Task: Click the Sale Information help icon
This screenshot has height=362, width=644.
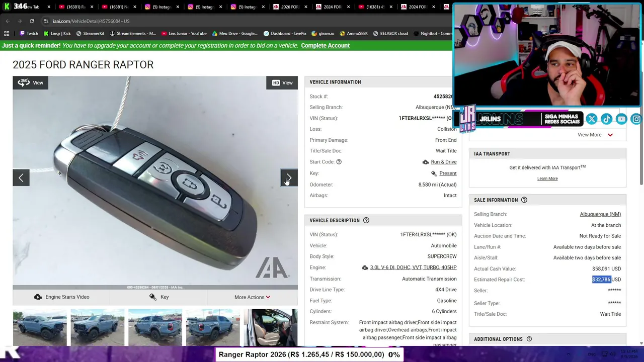Action: coord(524,200)
